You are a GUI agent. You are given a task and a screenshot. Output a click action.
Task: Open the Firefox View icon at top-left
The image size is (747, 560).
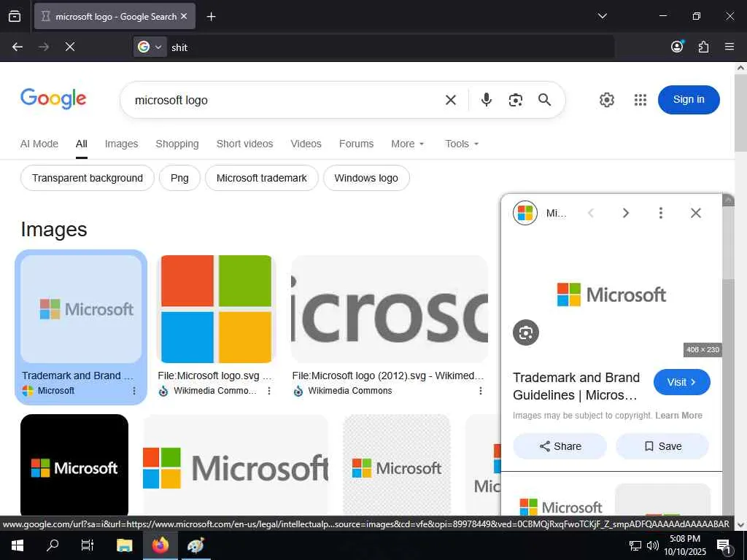pyautogui.click(x=15, y=16)
